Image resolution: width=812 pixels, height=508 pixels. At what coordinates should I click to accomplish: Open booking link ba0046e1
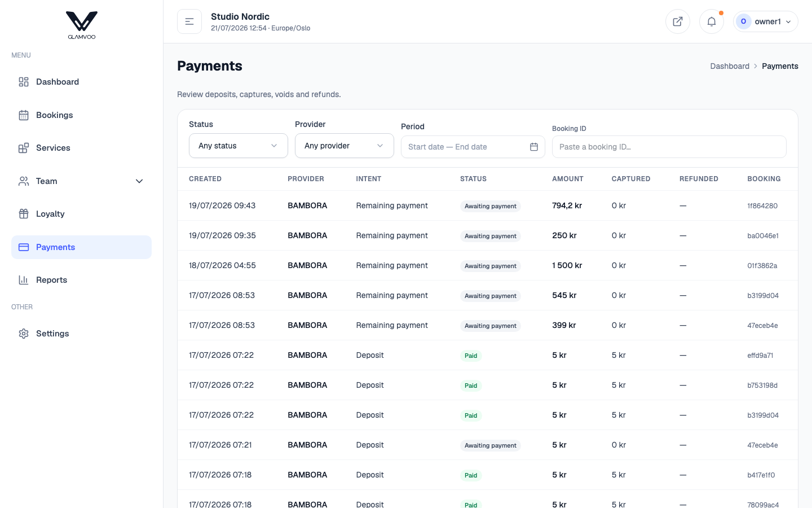(763, 236)
